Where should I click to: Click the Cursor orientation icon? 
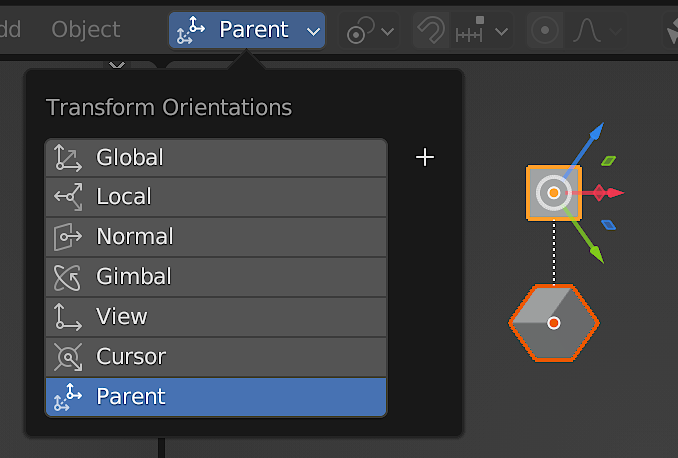(68, 357)
